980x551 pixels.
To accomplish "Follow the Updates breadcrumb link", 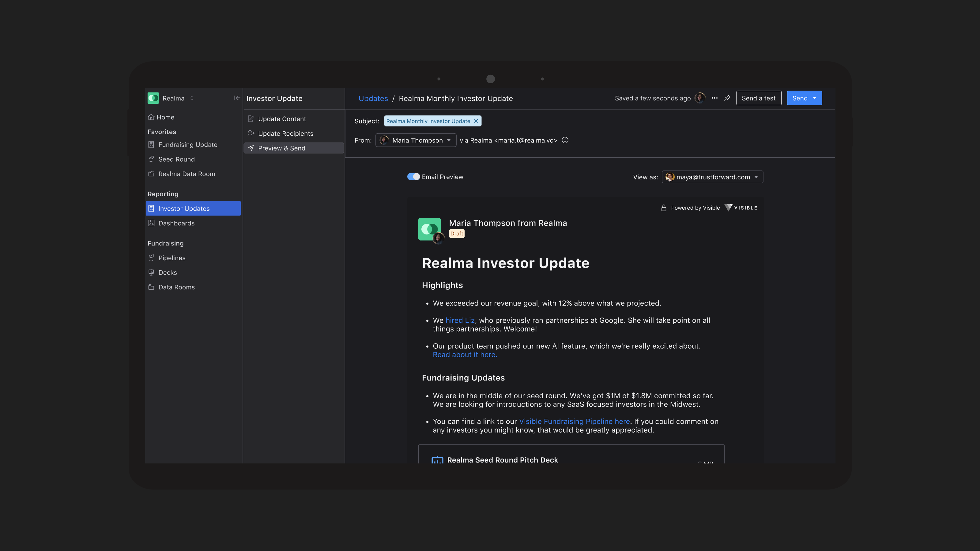I will click(x=373, y=99).
